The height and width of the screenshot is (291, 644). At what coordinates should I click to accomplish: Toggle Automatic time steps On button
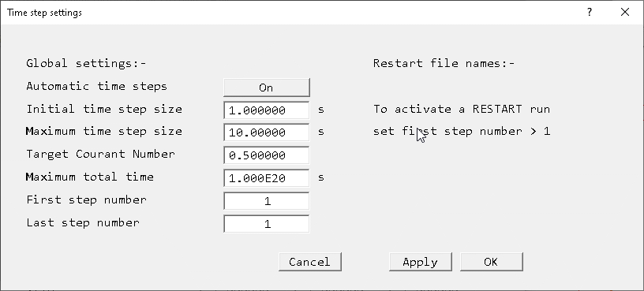pos(267,88)
